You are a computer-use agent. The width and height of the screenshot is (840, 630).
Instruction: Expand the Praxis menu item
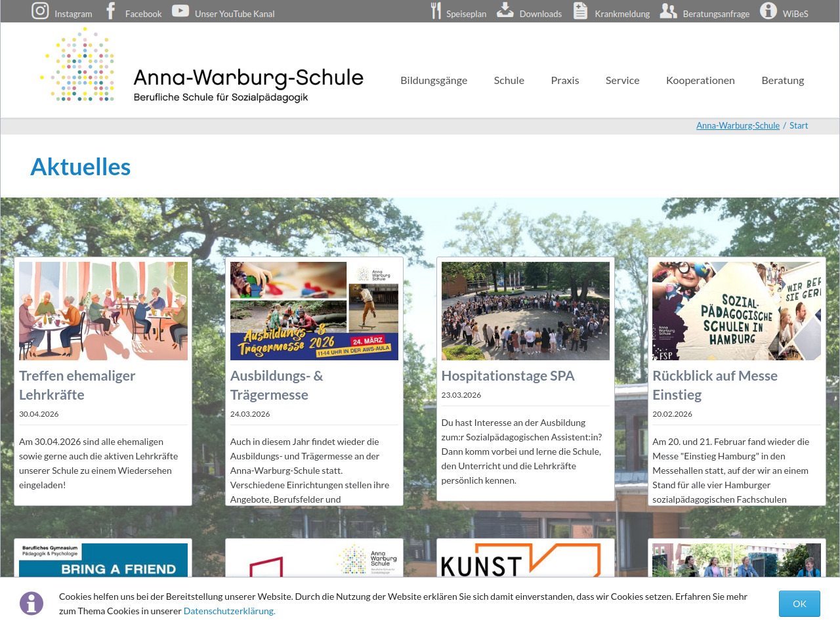click(x=564, y=80)
